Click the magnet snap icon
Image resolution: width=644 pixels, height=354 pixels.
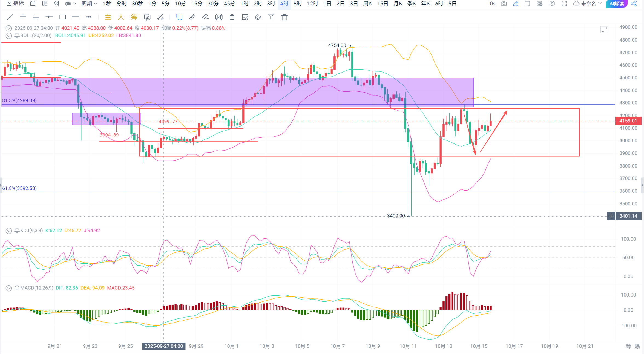(x=258, y=17)
